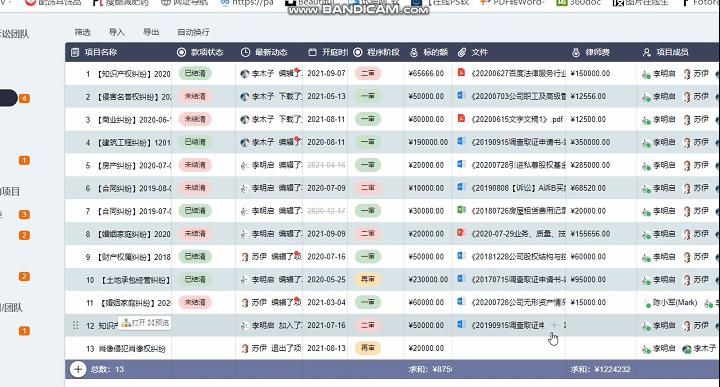Viewport: 720px width, 387px height.
Task: Click 打开 open button on row 12
Action: [135, 323]
